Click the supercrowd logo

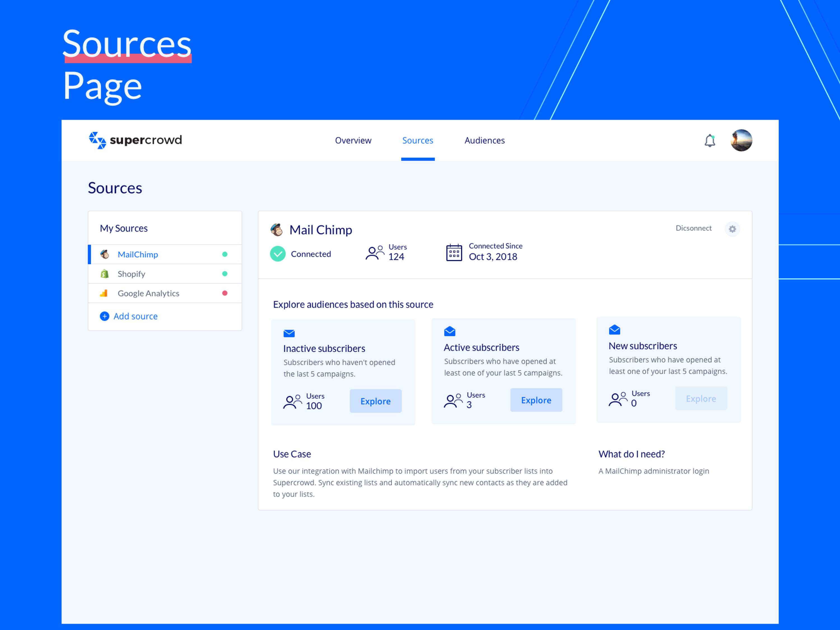(135, 140)
